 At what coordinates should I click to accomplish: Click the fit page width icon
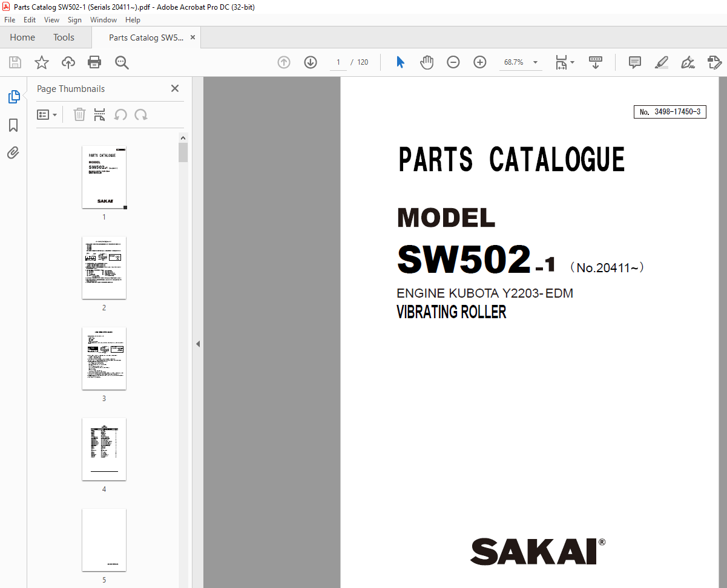[561, 62]
